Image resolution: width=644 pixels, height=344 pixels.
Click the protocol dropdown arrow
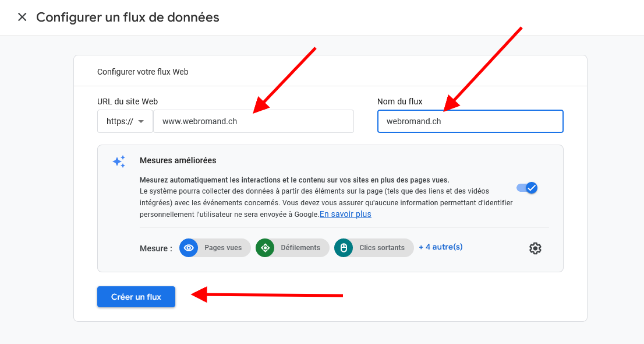point(141,122)
